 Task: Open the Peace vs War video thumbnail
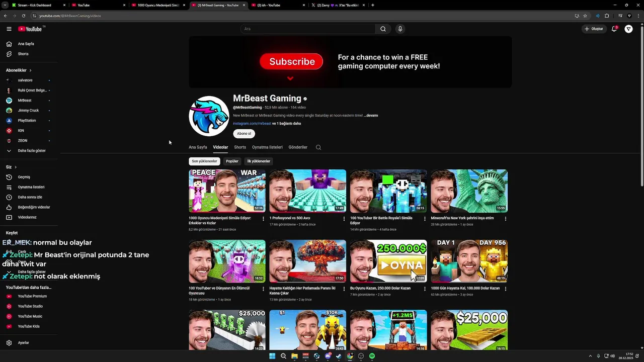click(x=227, y=191)
